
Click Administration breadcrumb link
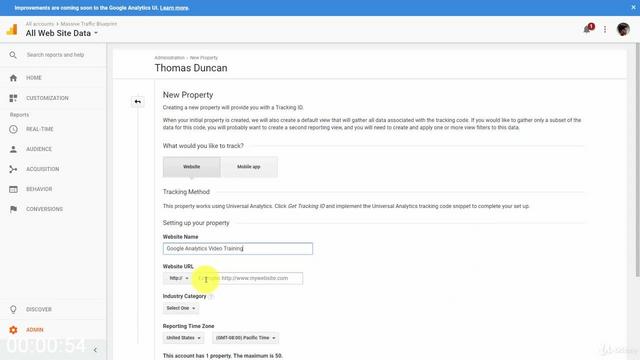point(169,58)
